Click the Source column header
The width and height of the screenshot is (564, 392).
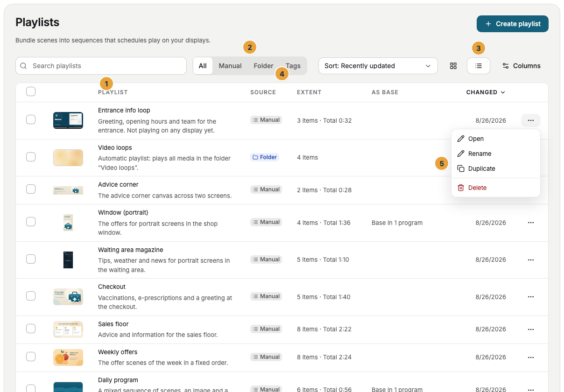click(x=263, y=92)
